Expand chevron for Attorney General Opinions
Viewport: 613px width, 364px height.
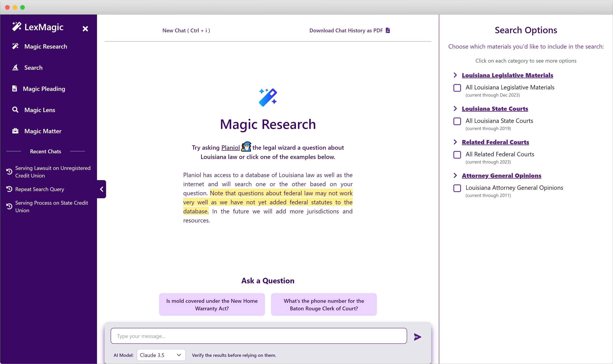[x=455, y=175]
